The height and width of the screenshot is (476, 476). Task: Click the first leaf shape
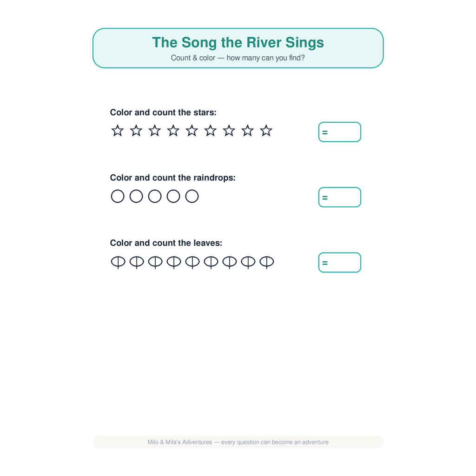118,262
